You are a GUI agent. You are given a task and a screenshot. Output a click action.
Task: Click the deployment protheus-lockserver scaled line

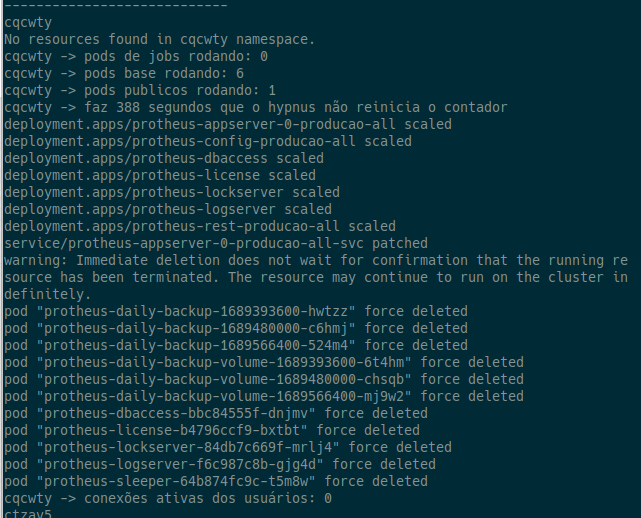coord(172,192)
